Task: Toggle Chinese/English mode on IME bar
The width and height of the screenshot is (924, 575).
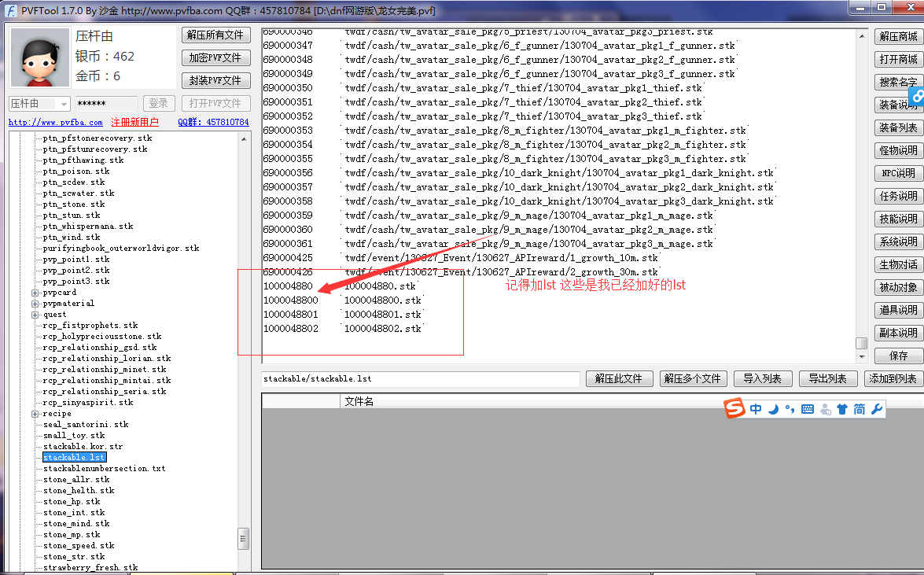Action: pos(756,409)
